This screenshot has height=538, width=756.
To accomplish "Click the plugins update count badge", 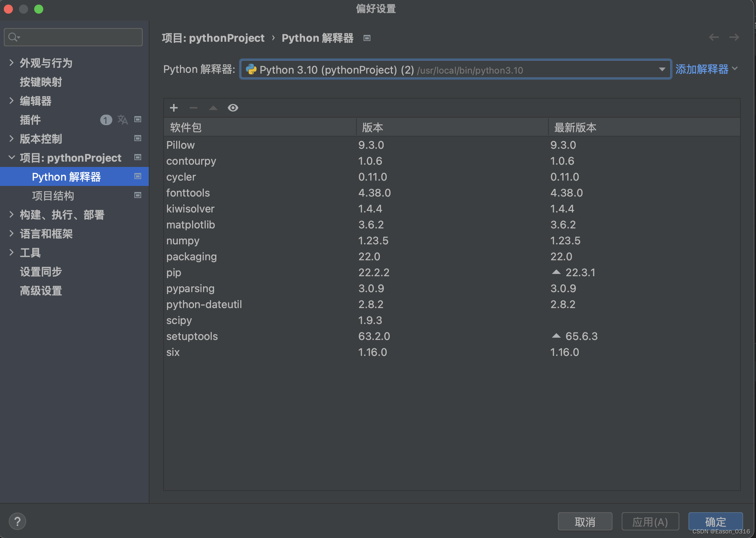I will click(106, 120).
